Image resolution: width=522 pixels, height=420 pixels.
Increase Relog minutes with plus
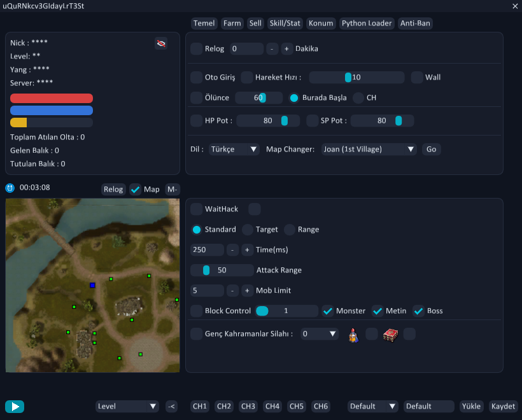point(286,49)
